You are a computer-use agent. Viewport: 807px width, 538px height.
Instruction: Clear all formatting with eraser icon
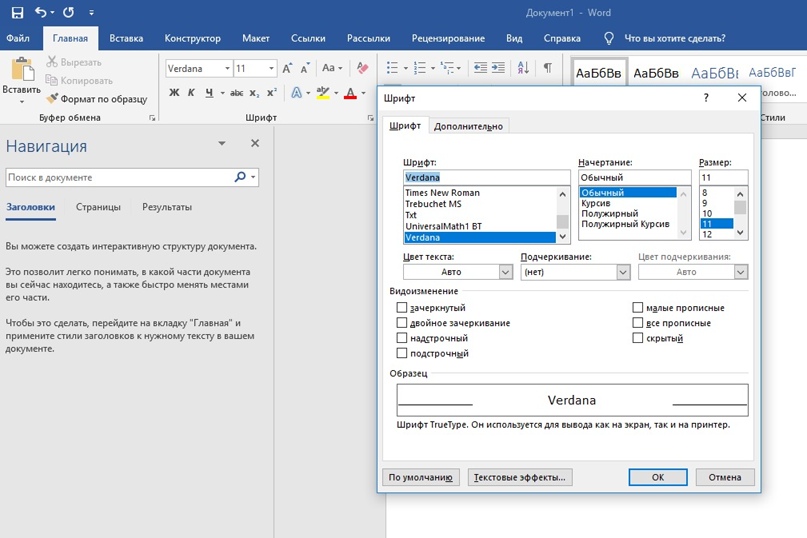[362, 68]
